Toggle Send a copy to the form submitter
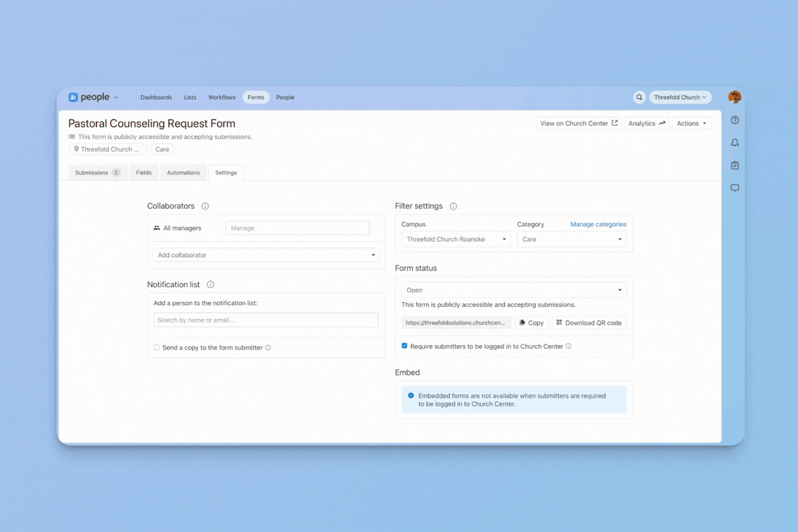 tap(157, 347)
